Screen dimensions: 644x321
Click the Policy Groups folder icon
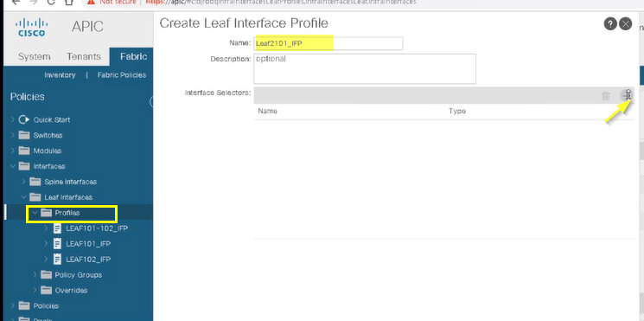[47, 275]
